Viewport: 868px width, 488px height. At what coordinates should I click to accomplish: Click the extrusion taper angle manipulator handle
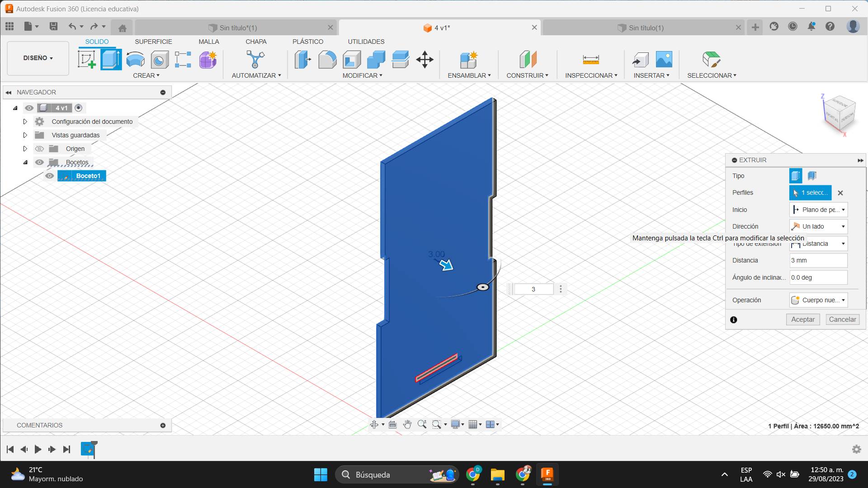[483, 287]
